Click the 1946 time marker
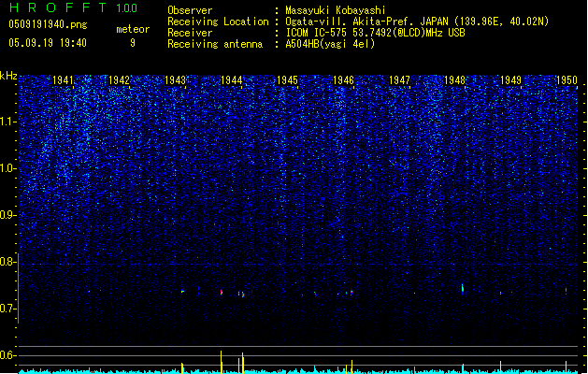This screenshot has height=374, width=588. click(x=343, y=80)
